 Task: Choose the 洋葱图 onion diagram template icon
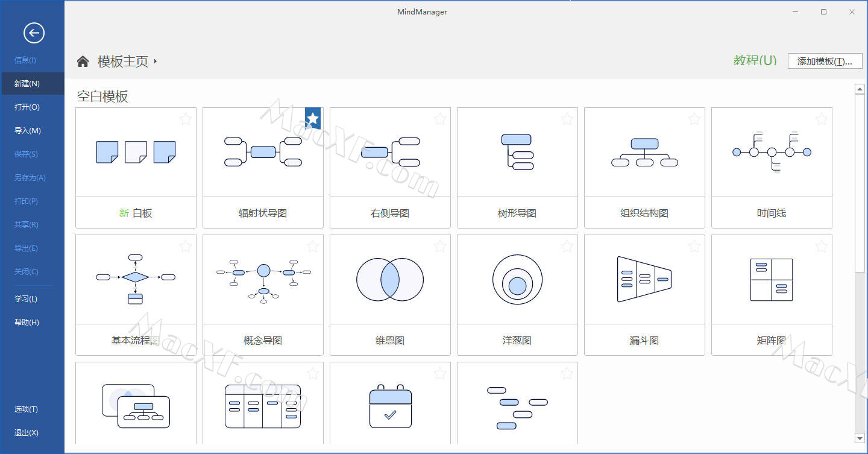(517, 280)
